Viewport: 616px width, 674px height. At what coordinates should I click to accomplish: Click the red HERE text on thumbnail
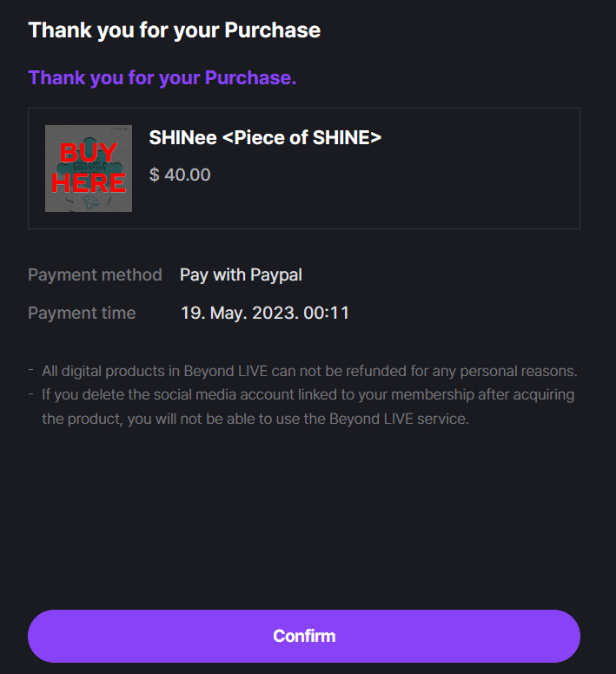pyautogui.click(x=89, y=182)
